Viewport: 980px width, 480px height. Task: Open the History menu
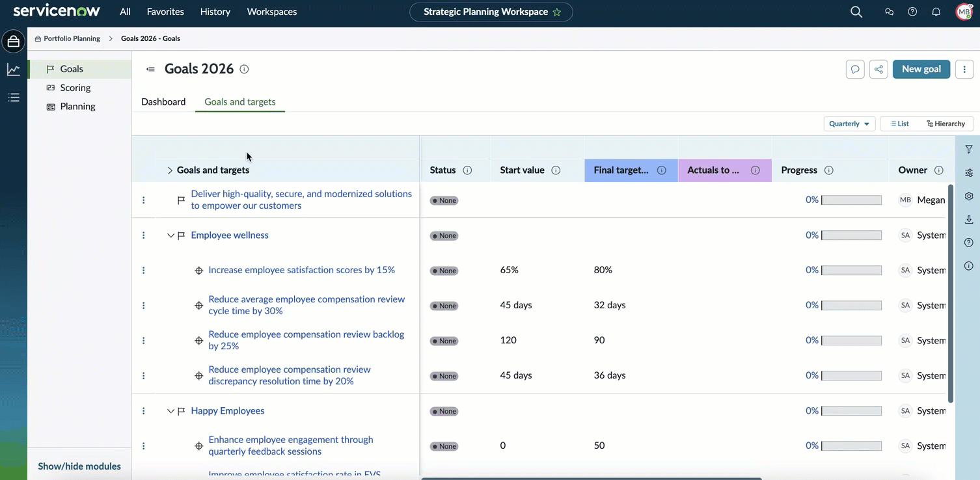tap(215, 12)
